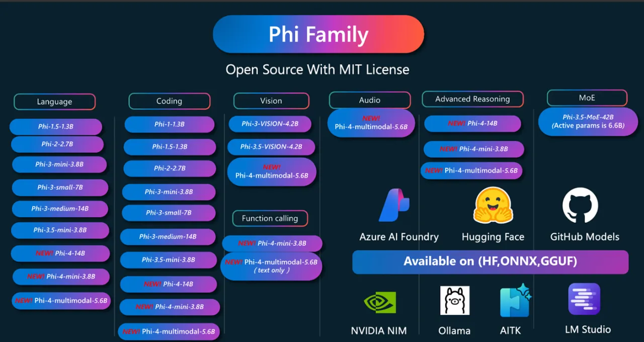This screenshot has height=342, width=644.
Task: Click the 'Available on (HF,ONNX,GGUF)' banner
Action: point(491,262)
